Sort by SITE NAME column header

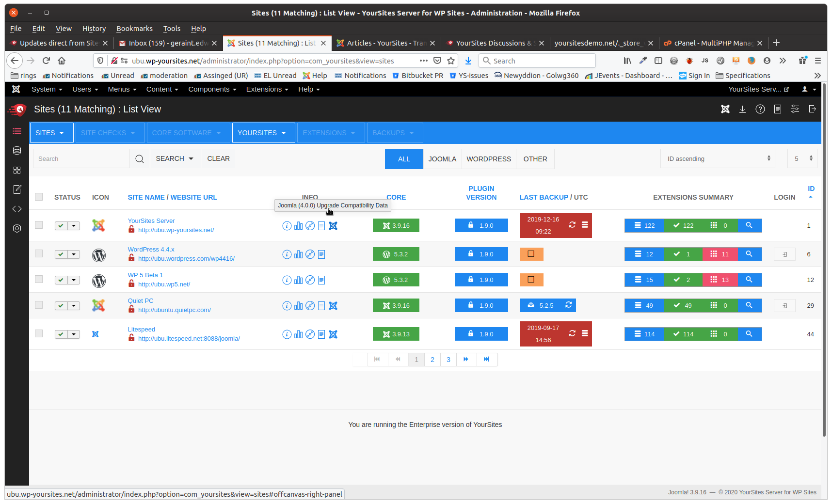[x=146, y=197]
